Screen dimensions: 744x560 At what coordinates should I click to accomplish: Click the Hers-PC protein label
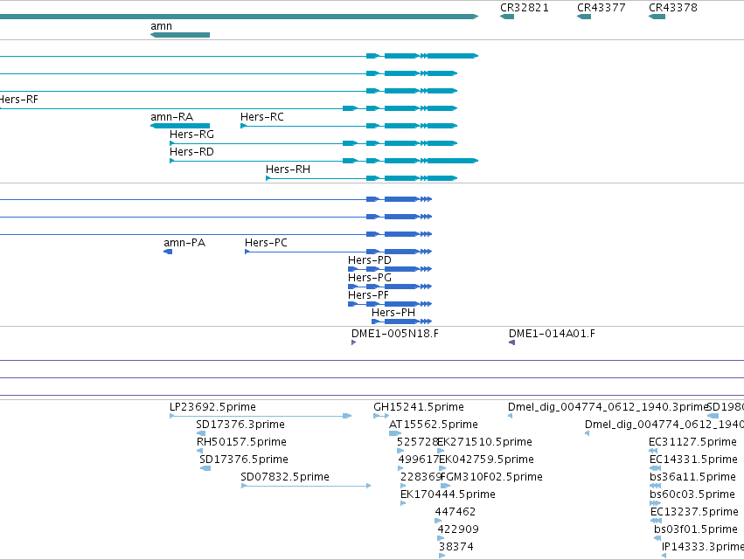coord(266,243)
